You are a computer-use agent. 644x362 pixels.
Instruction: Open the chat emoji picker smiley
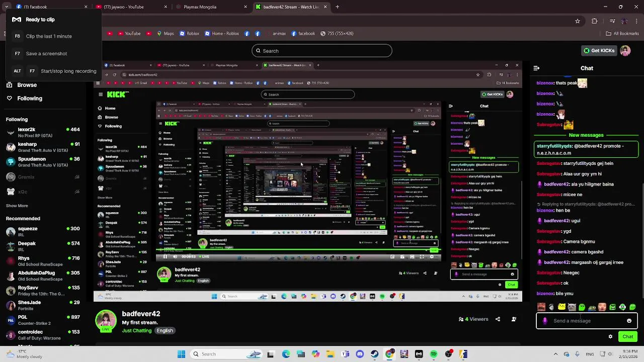(x=629, y=321)
